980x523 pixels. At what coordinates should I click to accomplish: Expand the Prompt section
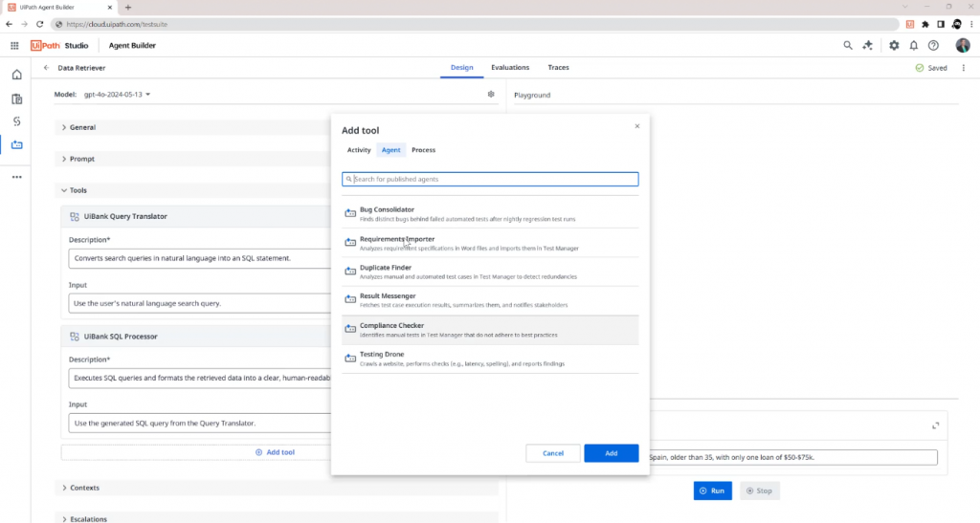pos(82,159)
